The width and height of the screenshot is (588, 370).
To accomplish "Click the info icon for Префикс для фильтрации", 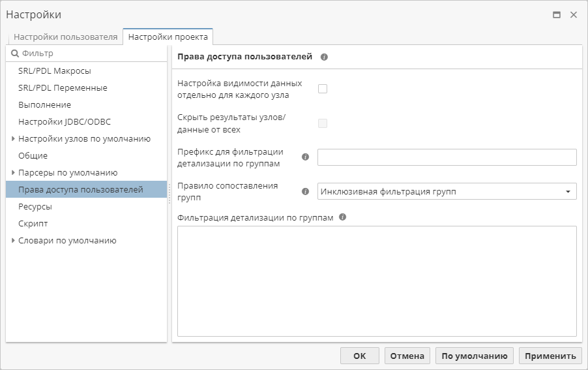I will click(306, 157).
